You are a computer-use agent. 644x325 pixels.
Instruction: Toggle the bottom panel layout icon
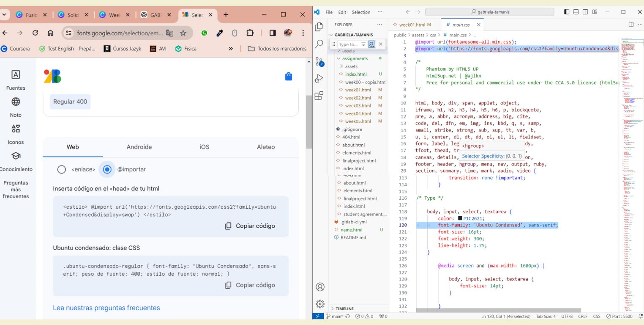point(576,12)
